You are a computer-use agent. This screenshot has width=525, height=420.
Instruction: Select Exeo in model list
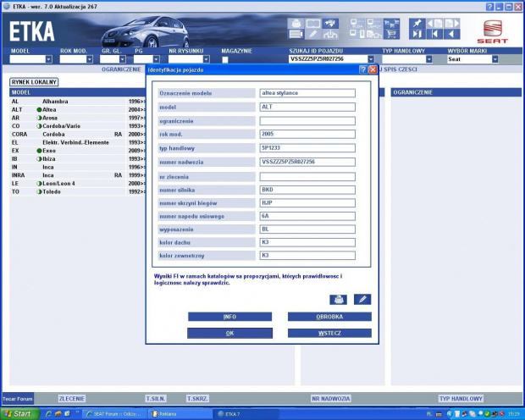[x=77, y=151]
